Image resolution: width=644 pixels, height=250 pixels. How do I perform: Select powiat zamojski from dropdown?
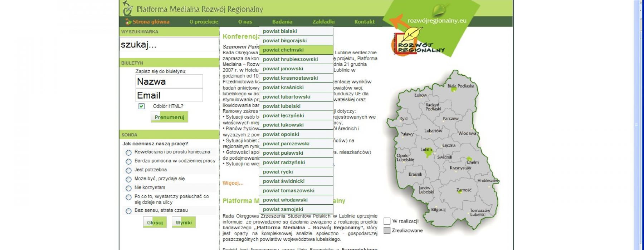tap(296, 209)
